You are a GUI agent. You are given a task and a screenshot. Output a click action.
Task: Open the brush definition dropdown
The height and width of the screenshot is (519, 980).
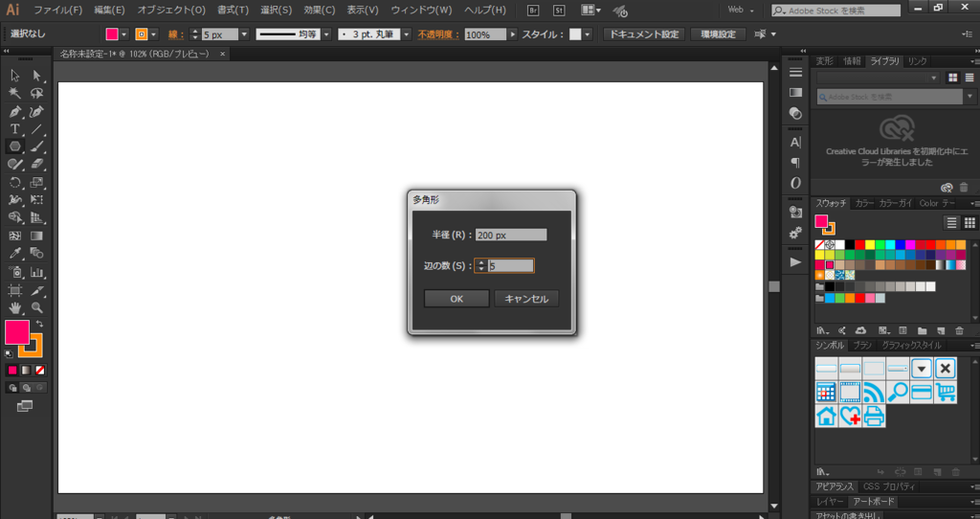click(406, 34)
